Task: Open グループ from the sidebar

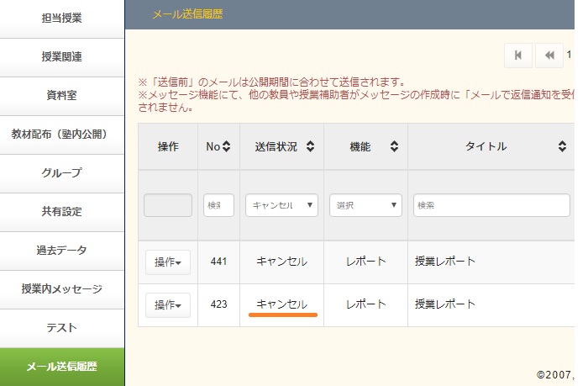Action: 62,173
